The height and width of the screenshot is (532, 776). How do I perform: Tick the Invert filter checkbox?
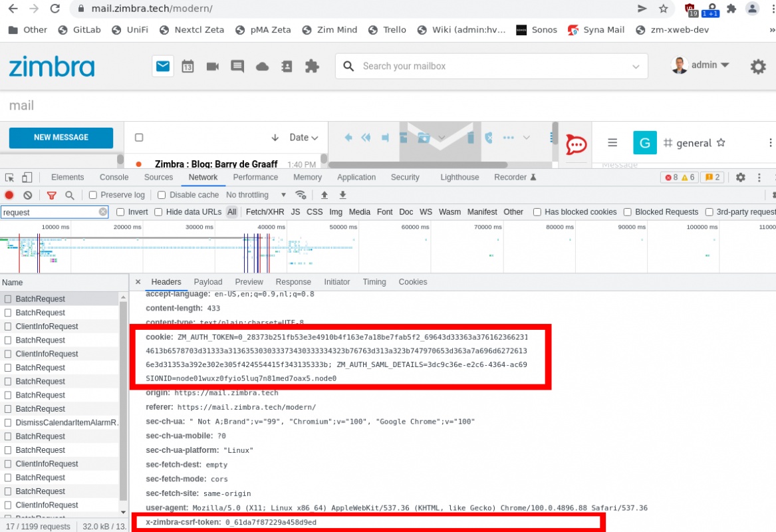[x=120, y=212]
